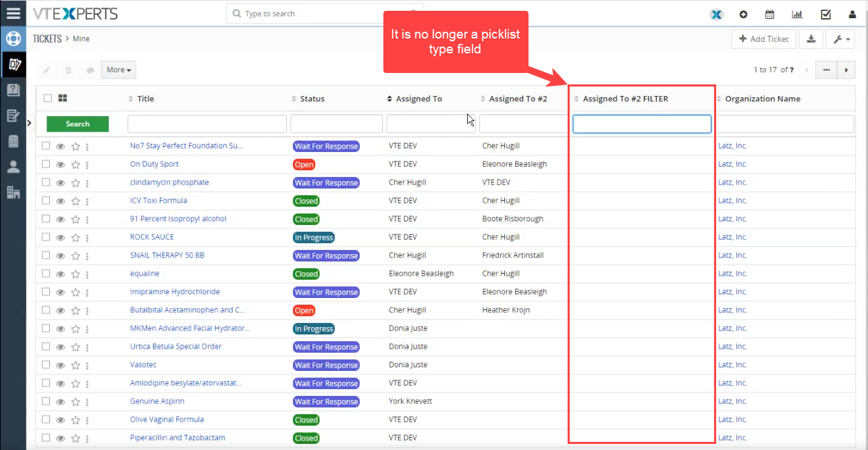Open the wrench settings dropdown
Image resolution: width=868 pixels, height=450 pixels.
pyautogui.click(x=842, y=39)
